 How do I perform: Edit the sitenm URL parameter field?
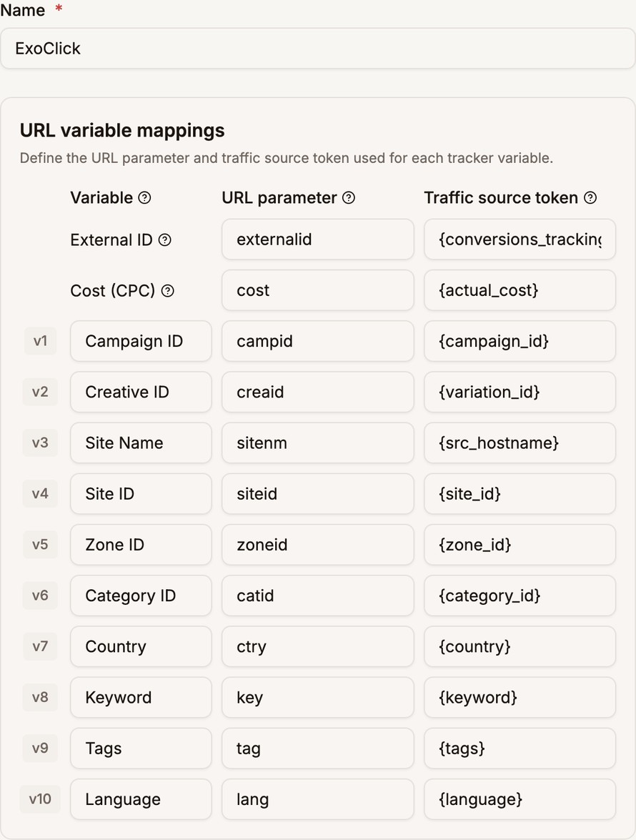click(x=317, y=443)
